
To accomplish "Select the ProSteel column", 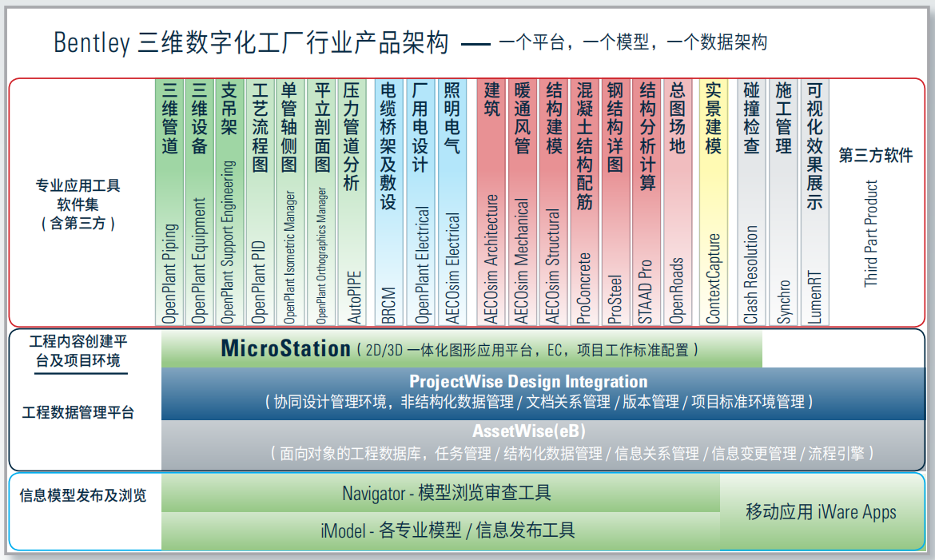I will (x=615, y=202).
